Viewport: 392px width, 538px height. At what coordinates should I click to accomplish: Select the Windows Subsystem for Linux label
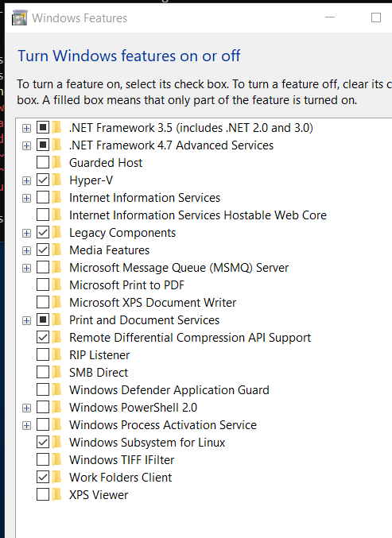point(147,443)
